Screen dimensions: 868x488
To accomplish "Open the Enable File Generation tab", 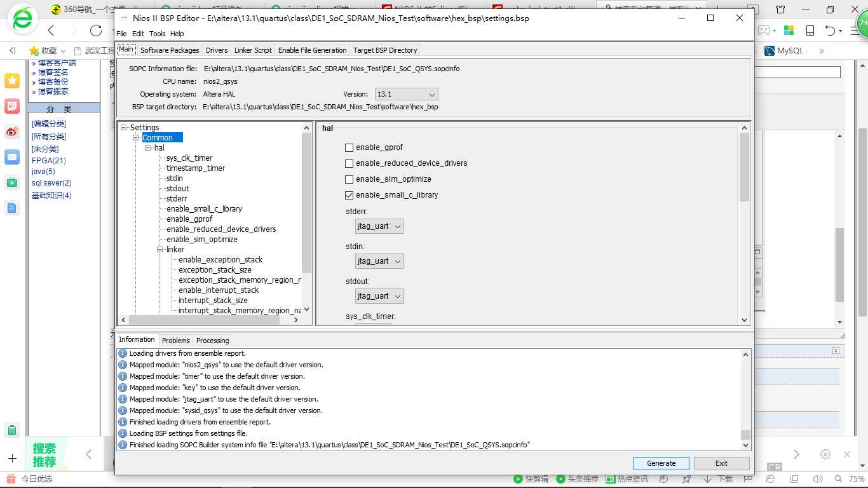I will [x=313, y=50].
